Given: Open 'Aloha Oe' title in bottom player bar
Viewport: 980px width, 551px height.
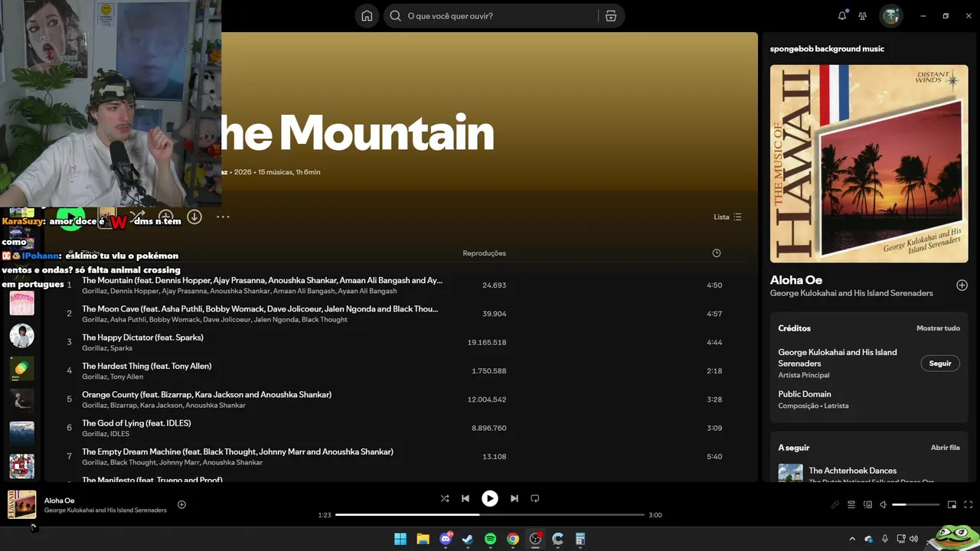Looking at the screenshot, I should (x=59, y=500).
